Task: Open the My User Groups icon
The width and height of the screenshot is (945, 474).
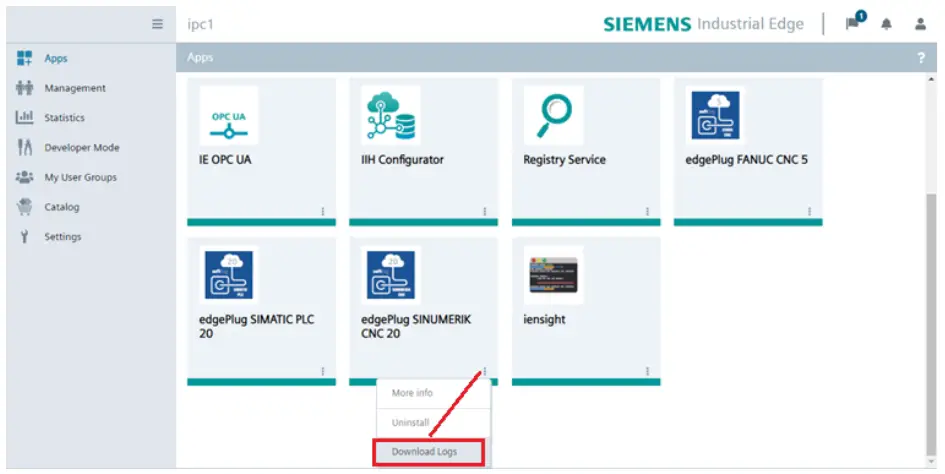Action: [24, 177]
